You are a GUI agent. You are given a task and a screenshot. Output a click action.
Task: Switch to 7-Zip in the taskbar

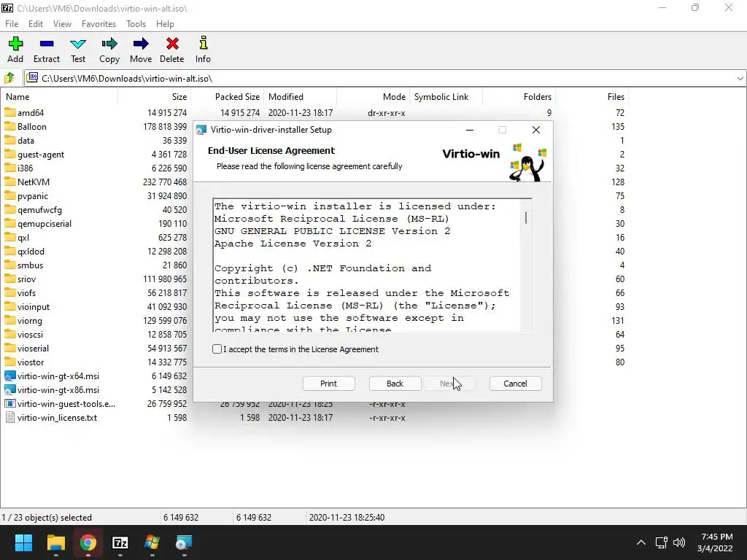coord(120,542)
